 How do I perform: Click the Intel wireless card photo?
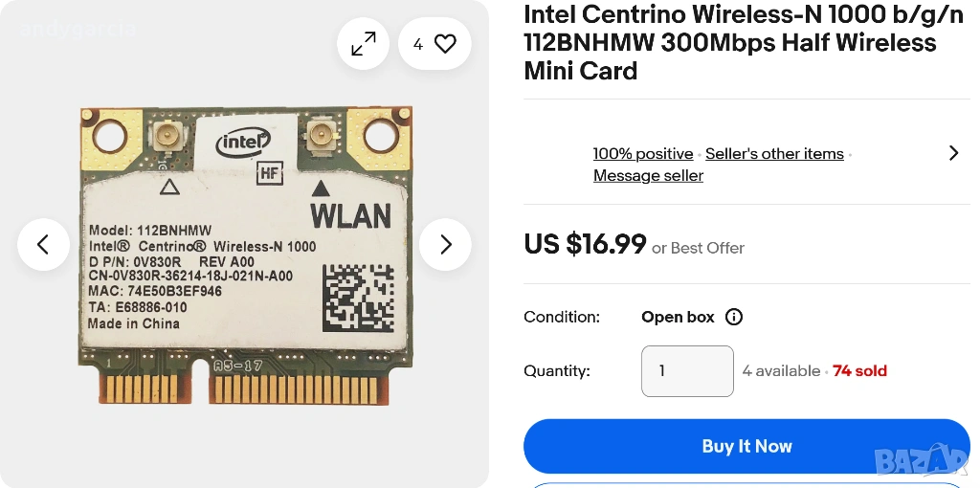[x=247, y=254]
